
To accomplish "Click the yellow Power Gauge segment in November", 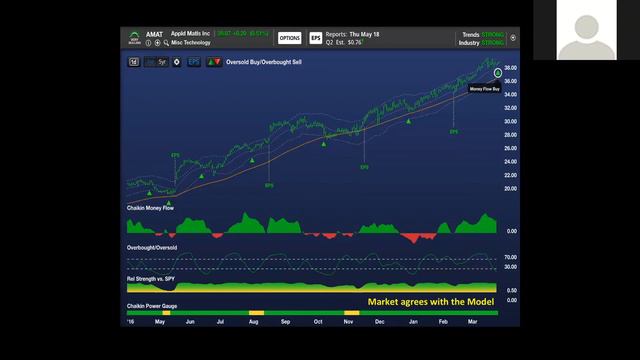I will pyautogui.click(x=352, y=313).
